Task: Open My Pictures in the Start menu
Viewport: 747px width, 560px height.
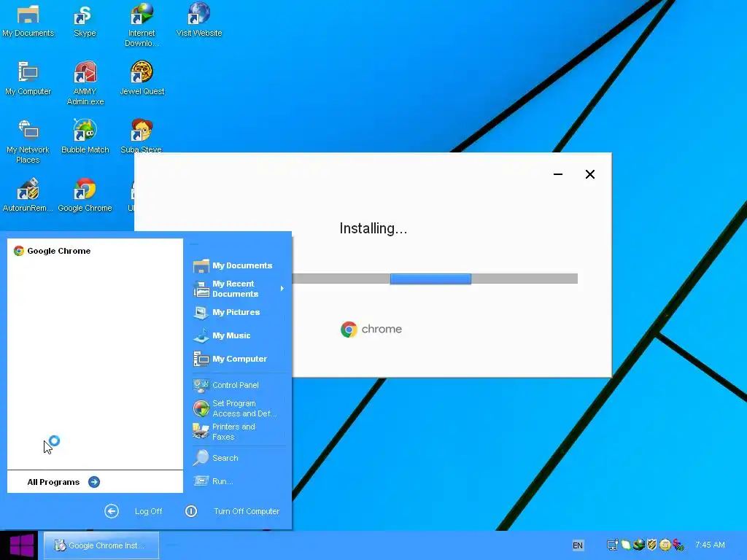Action: pyautogui.click(x=228, y=312)
